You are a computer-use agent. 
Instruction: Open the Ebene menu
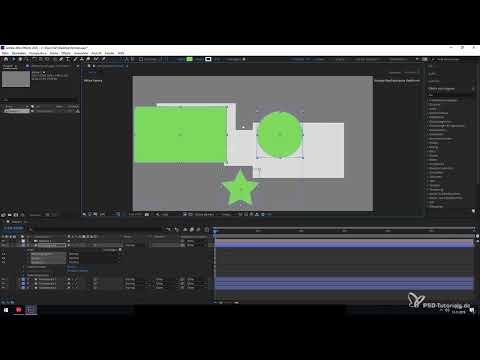coord(54,53)
